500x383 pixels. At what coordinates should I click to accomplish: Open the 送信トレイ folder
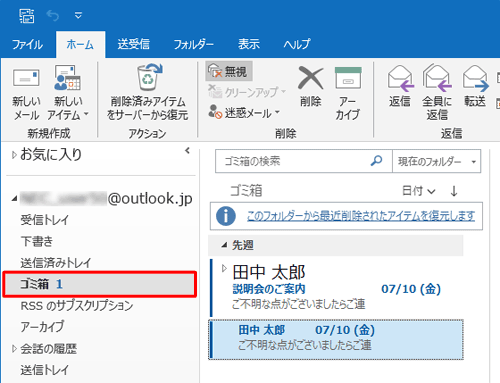pos(45,370)
